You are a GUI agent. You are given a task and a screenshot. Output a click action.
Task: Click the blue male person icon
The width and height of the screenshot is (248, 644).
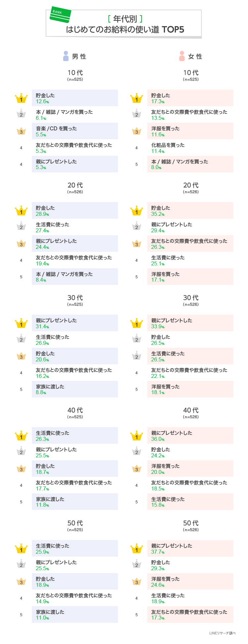point(66,56)
